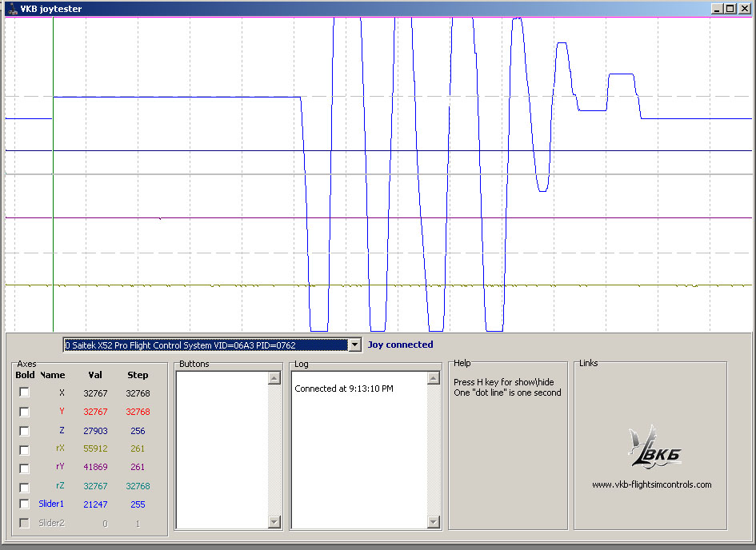Open the joystick device dropdown arrow
Screen dimensions: 756x550
pyautogui.click(x=354, y=345)
